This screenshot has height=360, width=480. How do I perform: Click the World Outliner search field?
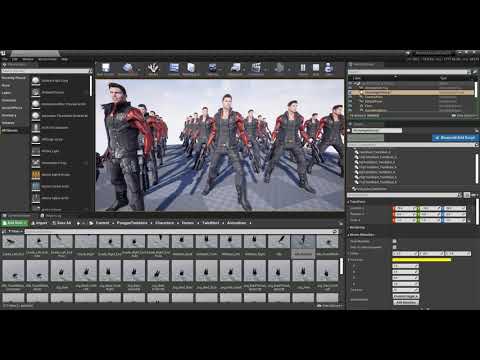coord(407,72)
